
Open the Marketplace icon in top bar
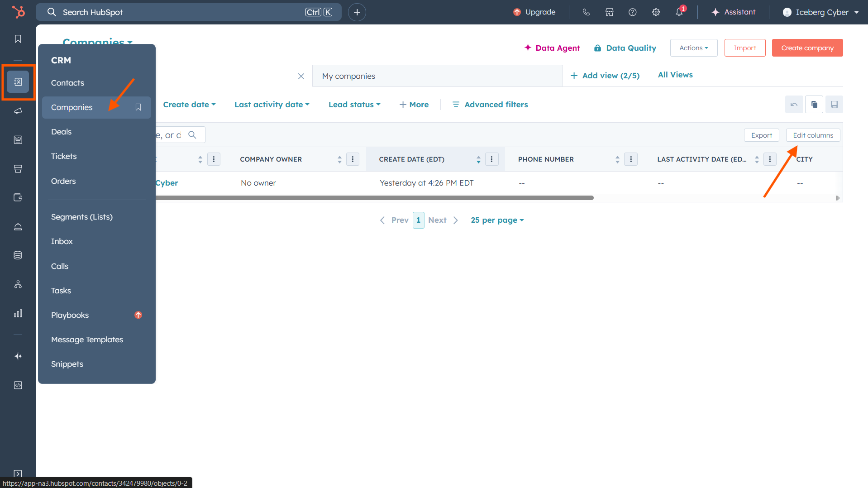coord(610,12)
